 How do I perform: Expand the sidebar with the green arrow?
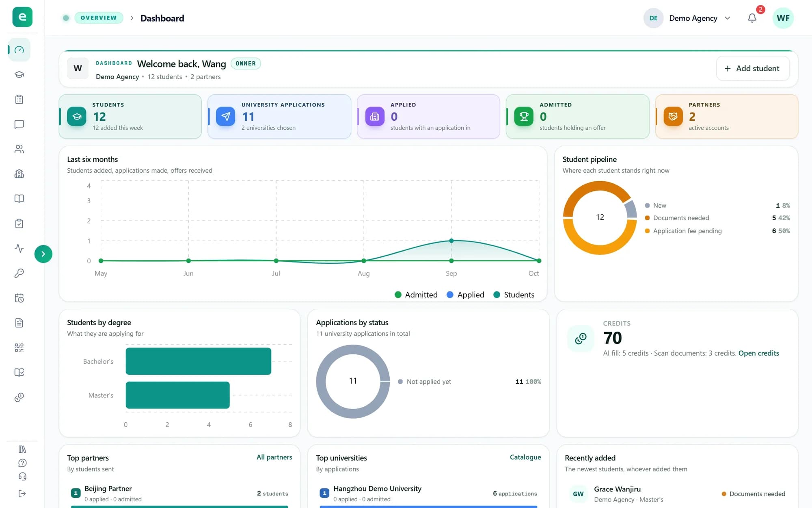[x=43, y=254]
